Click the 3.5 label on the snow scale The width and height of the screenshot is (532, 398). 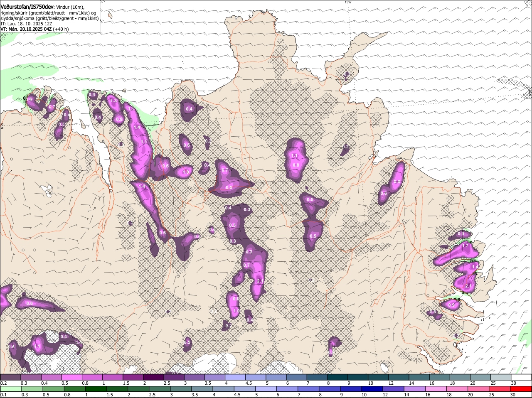tap(208, 383)
